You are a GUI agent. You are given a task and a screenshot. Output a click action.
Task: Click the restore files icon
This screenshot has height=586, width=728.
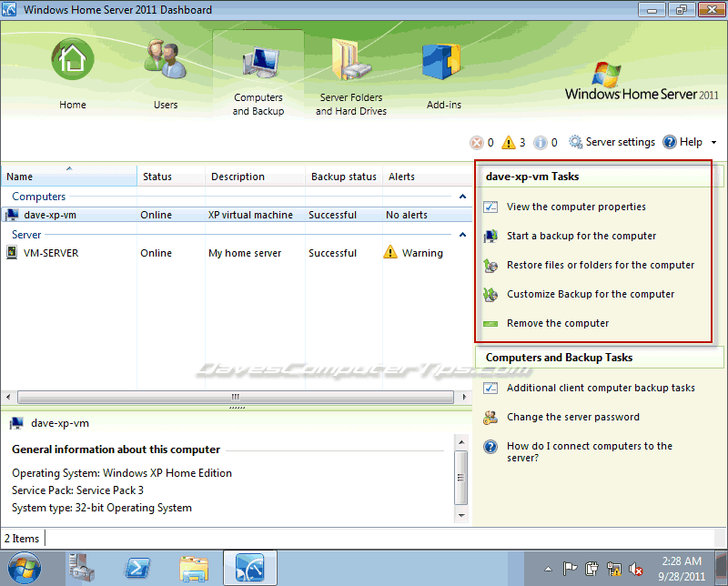pos(490,266)
